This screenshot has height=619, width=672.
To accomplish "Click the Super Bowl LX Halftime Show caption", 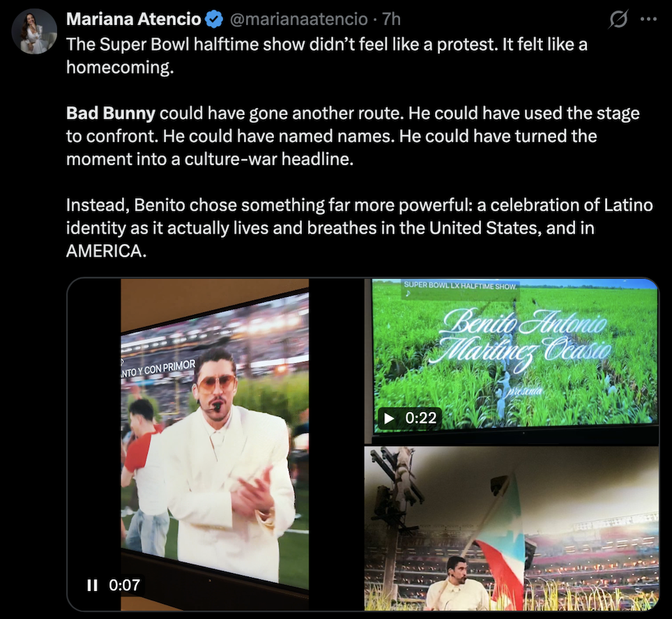I will click(x=459, y=286).
